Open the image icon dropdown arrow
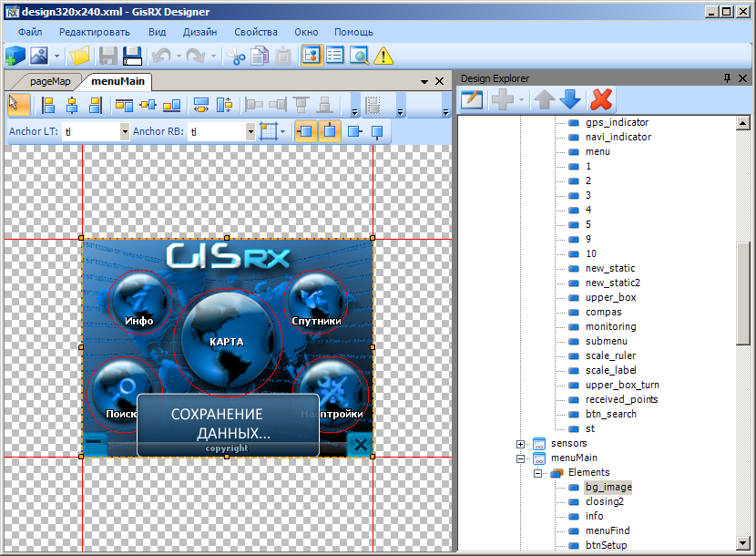The image size is (756, 556). pos(56,56)
